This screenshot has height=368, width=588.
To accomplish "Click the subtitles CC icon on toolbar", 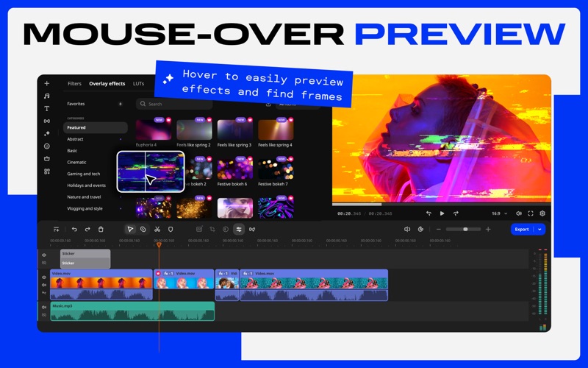I will pyautogui.click(x=199, y=229).
